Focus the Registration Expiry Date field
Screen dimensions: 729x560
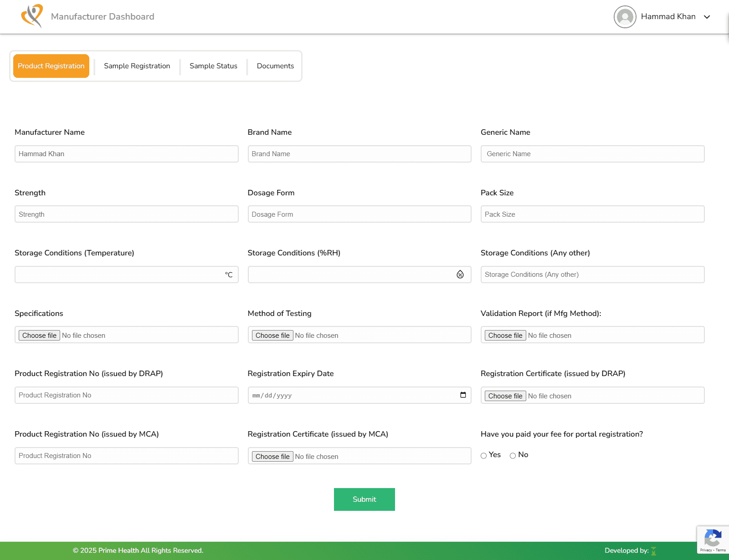click(x=359, y=395)
